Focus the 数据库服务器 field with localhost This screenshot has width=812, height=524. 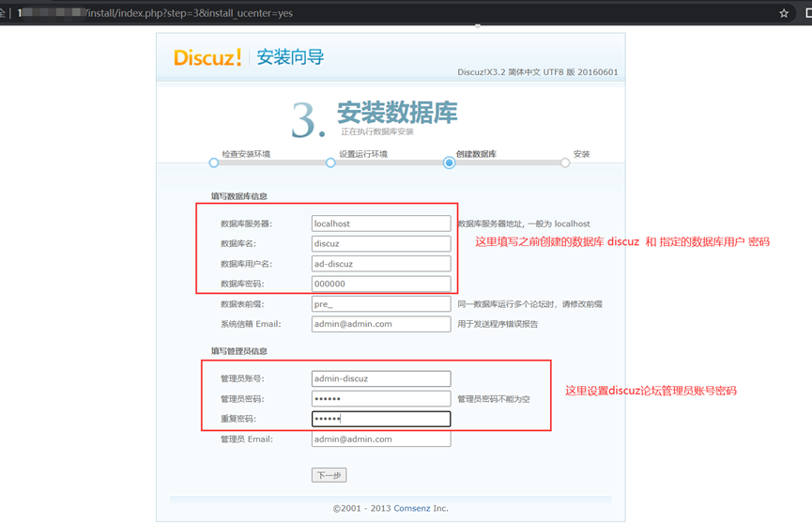pyautogui.click(x=381, y=223)
